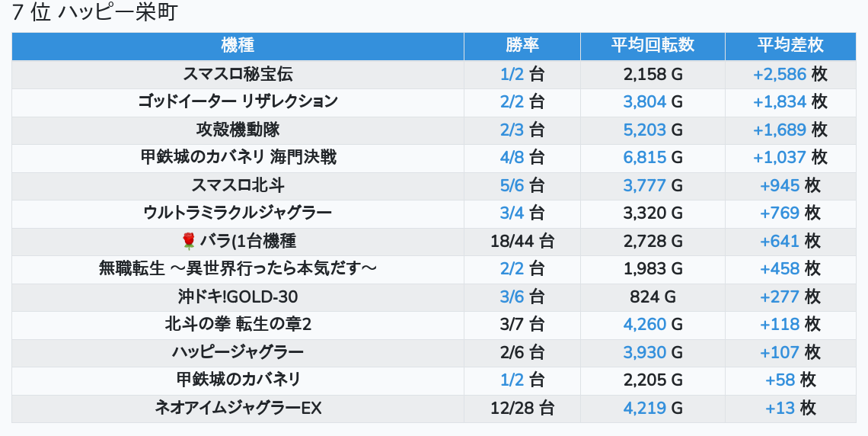The image size is (868, 436).
Task: Click the rose icon beside バラ
Action: pos(190,241)
